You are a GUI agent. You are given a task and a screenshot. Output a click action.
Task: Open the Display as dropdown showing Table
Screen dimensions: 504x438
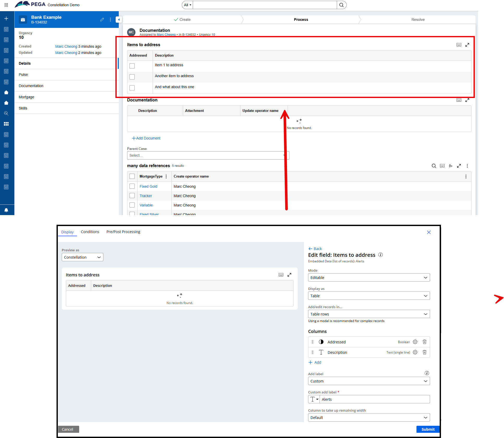369,296
